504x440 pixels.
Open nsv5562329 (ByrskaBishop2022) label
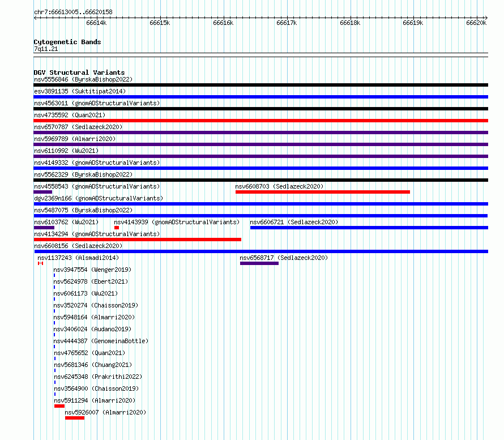tap(83, 174)
